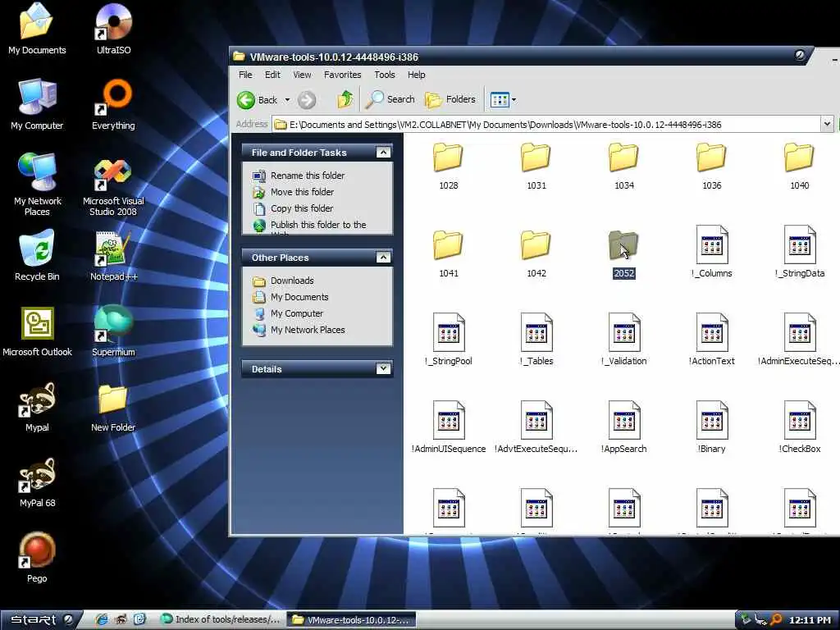Image resolution: width=840 pixels, height=630 pixels.
Task: Open the File menu
Action: 245,75
